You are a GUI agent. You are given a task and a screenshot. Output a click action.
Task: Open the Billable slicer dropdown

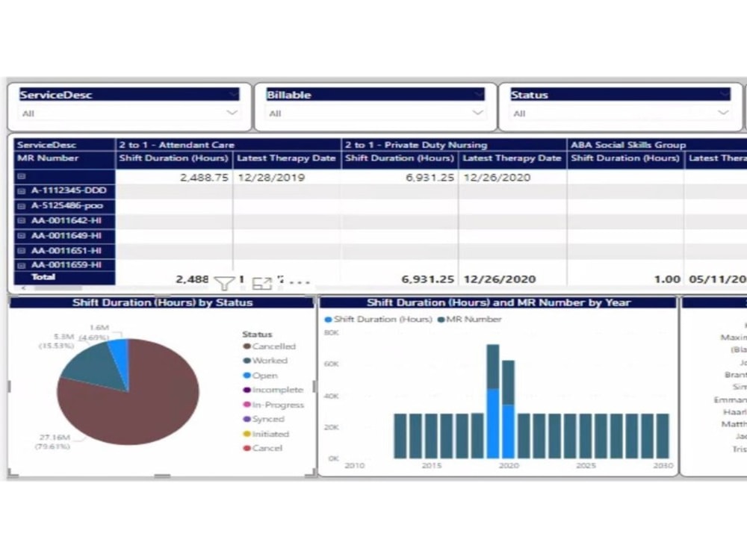[x=478, y=111]
